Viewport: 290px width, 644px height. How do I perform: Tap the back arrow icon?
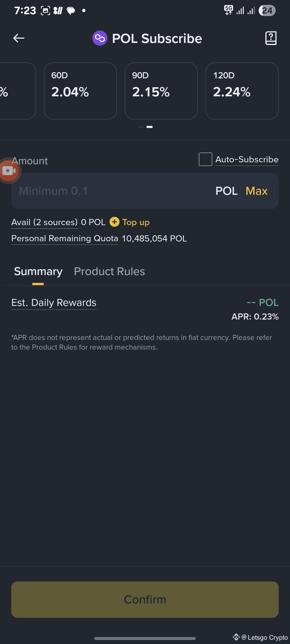[19, 38]
